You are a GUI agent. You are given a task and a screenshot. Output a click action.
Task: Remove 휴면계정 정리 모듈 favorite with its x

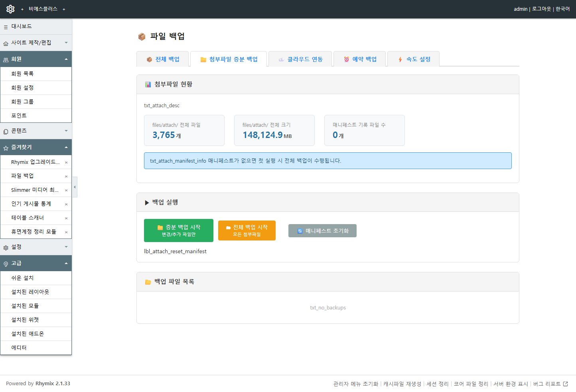click(66, 232)
